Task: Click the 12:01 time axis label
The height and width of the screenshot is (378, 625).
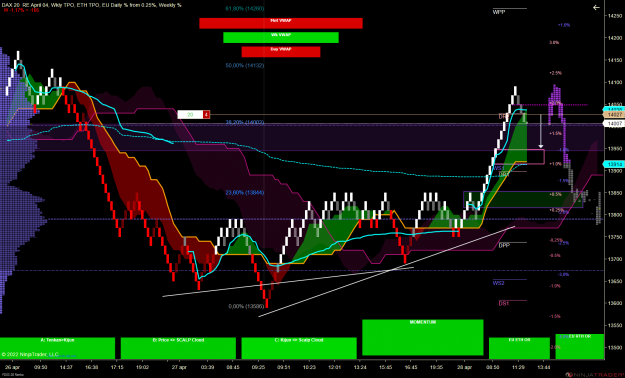Action: click(334, 367)
